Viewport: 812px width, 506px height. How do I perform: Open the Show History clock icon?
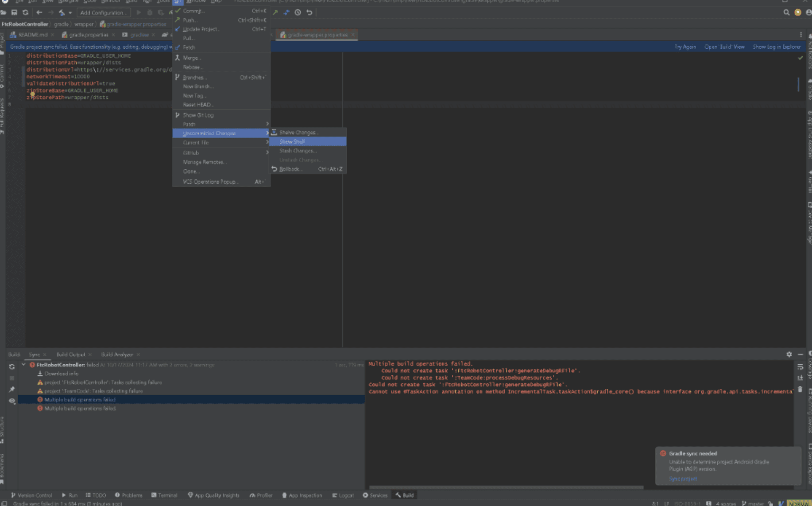coord(298,12)
